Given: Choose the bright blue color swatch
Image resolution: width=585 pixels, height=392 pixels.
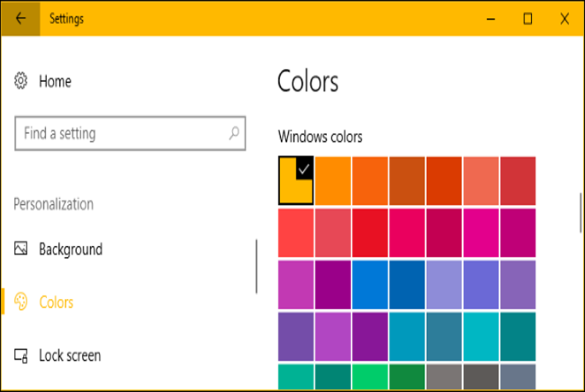Looking at the screenshot, I should tap(370, 285).
